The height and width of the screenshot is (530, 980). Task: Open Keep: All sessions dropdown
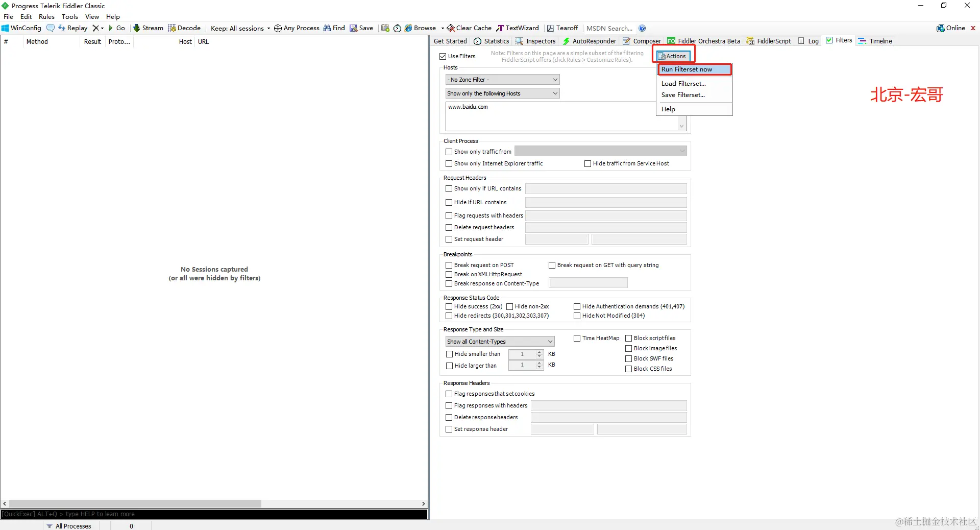[x=240, y=28]
